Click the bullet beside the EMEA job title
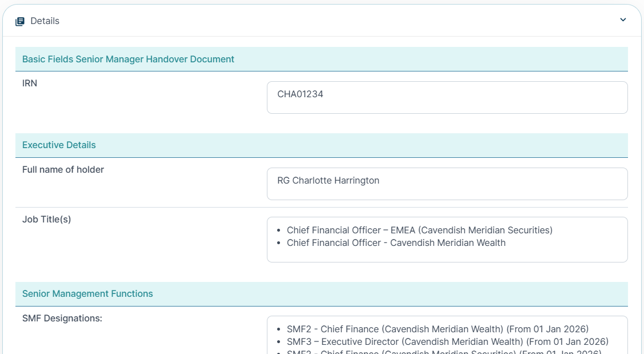Viewport: 644px width, 354px height. [x=278, y=230]
